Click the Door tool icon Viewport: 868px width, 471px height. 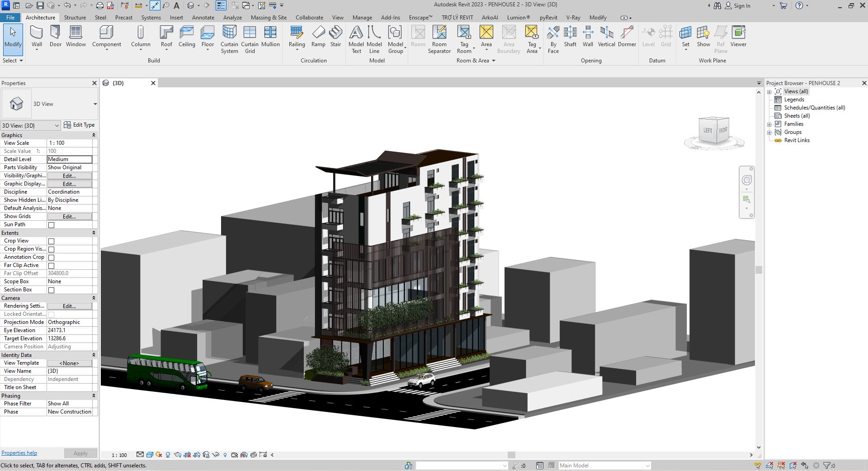pyautogui.click(x=55, y=36)
